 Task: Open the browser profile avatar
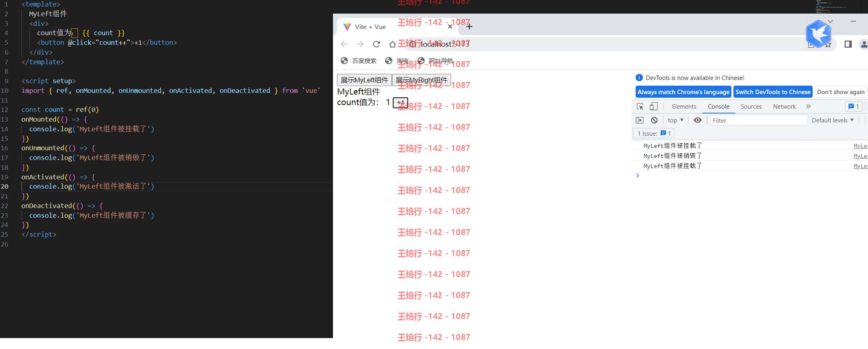tap(864, 44)
